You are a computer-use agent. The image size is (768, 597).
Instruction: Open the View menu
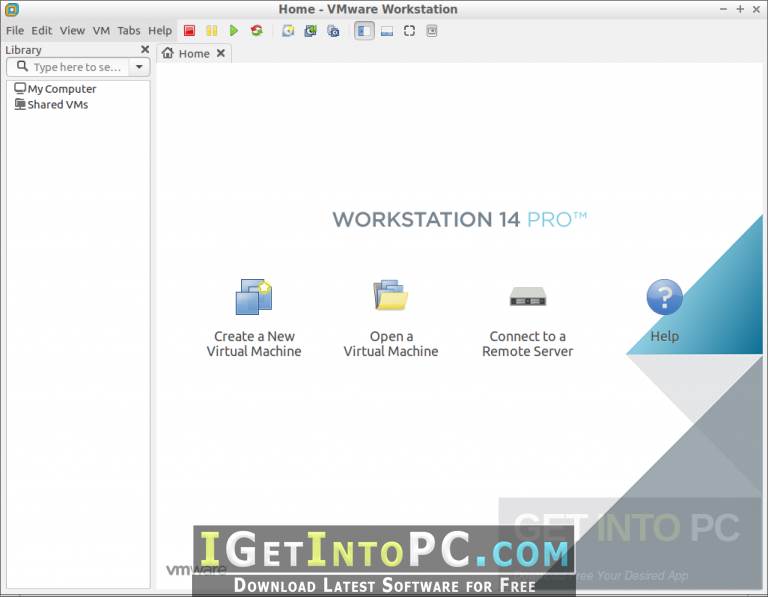click(x=72, y=30)
